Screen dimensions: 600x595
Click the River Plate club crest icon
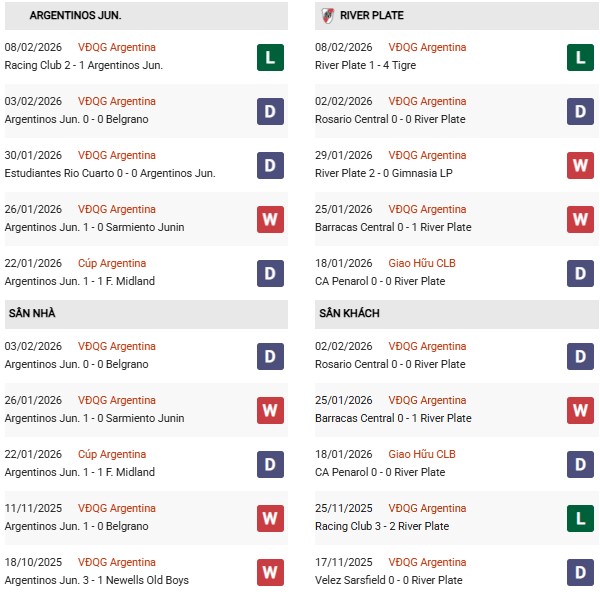pyautogui.click(x=327, y=15)
